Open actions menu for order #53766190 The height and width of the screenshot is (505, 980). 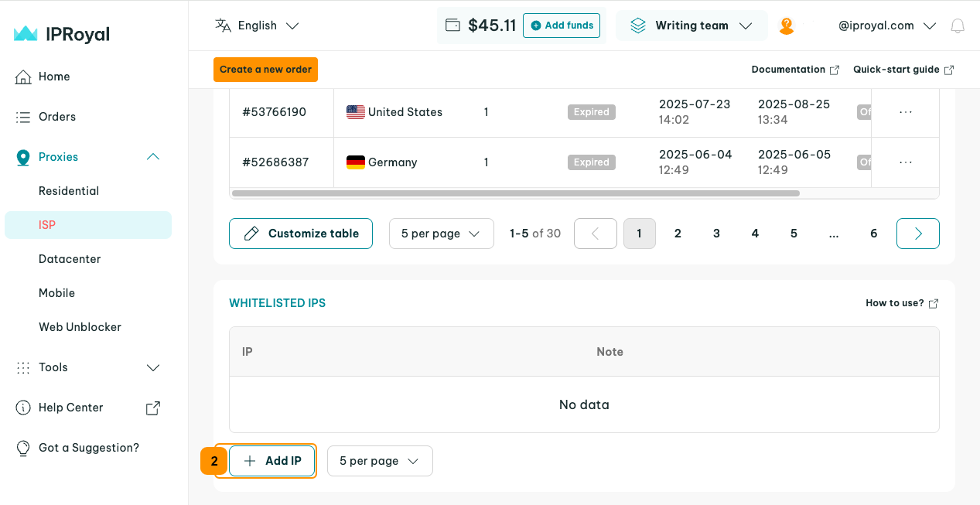tap(906, 112)
